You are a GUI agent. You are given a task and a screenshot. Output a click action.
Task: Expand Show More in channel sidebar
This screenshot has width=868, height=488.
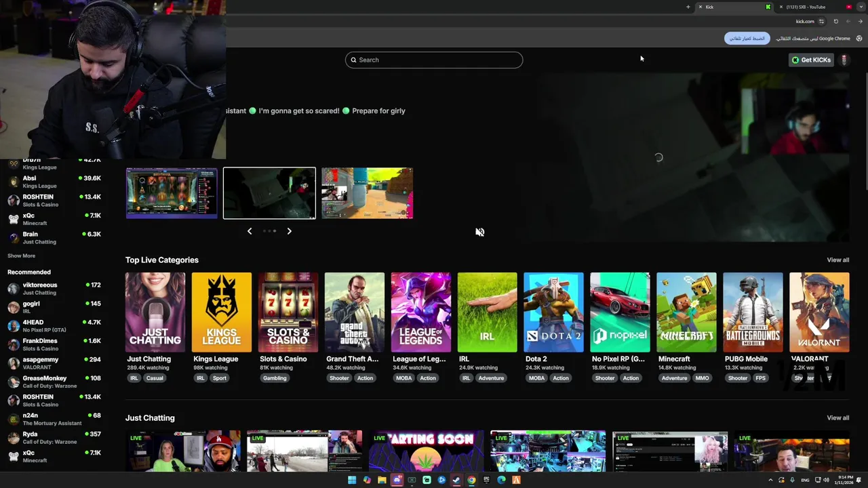point(21,256)
